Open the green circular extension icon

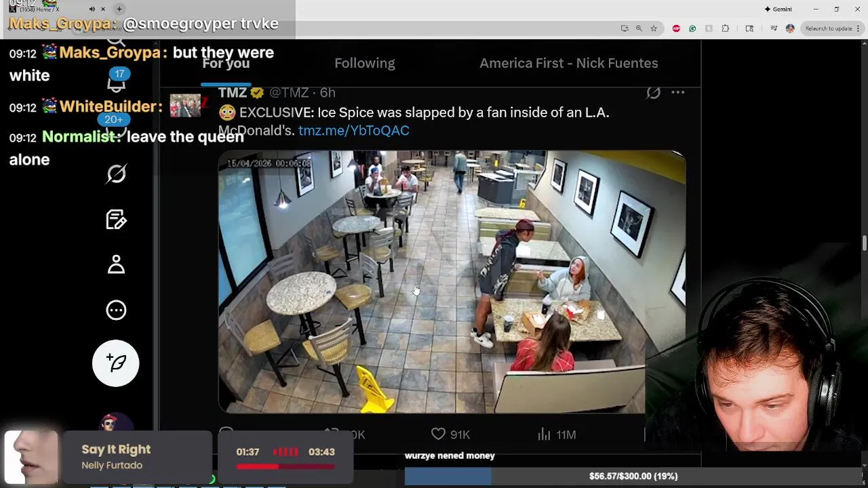click(x=692, y=28)
